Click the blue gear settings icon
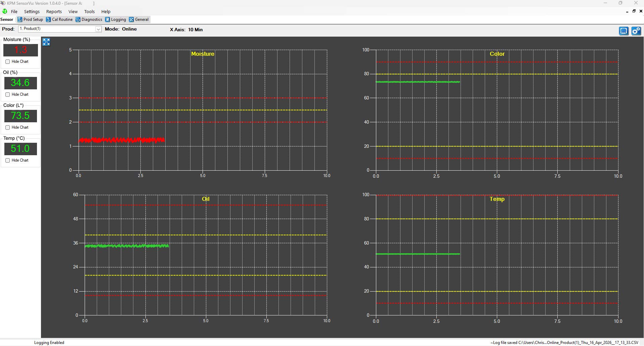The width and height of the screenshot is (644, 346). [636, 31]
